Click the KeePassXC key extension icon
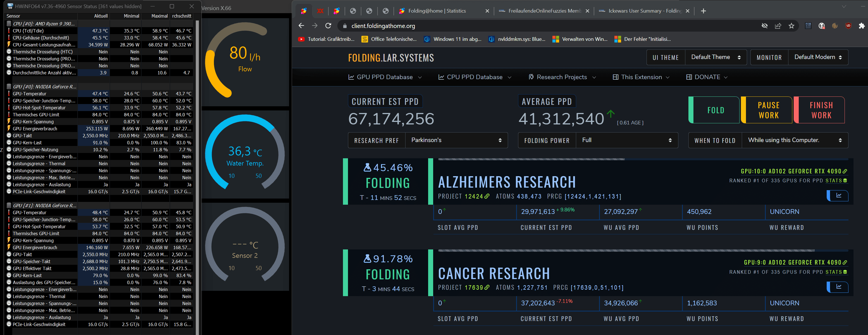The width and height of the screenshot is (868, 335). (x=822, y=26)
